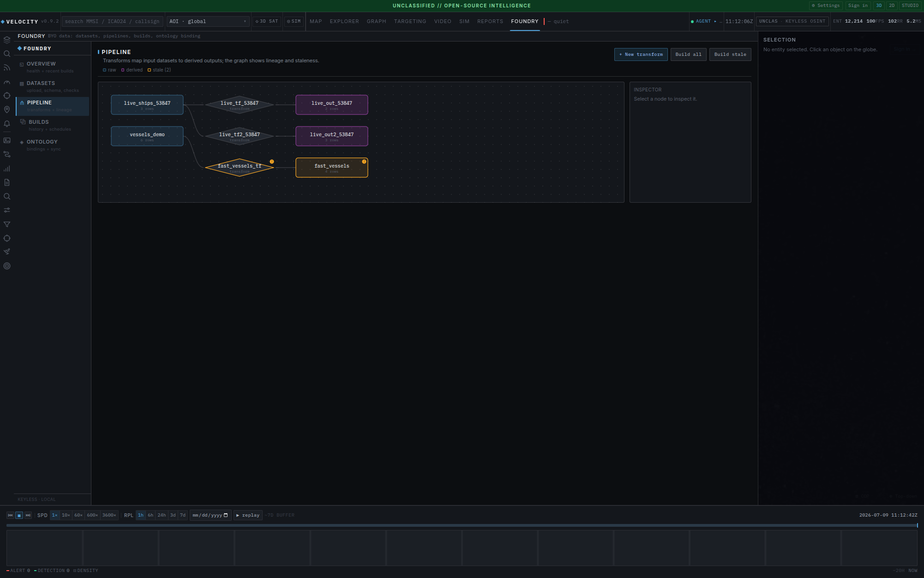Open the route path icon in left rail
This screenshot has width=924, height=578.
[7, 154]
